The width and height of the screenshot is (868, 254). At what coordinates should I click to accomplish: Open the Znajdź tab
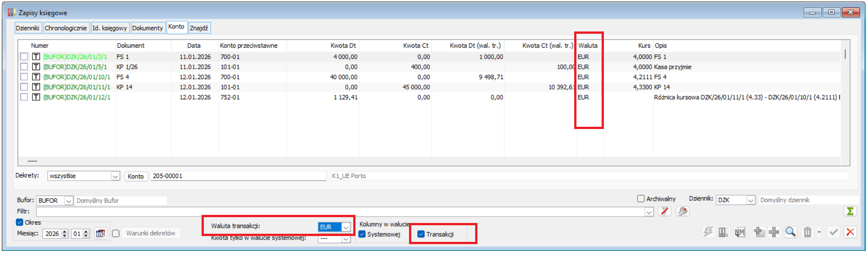coord(199,28)
